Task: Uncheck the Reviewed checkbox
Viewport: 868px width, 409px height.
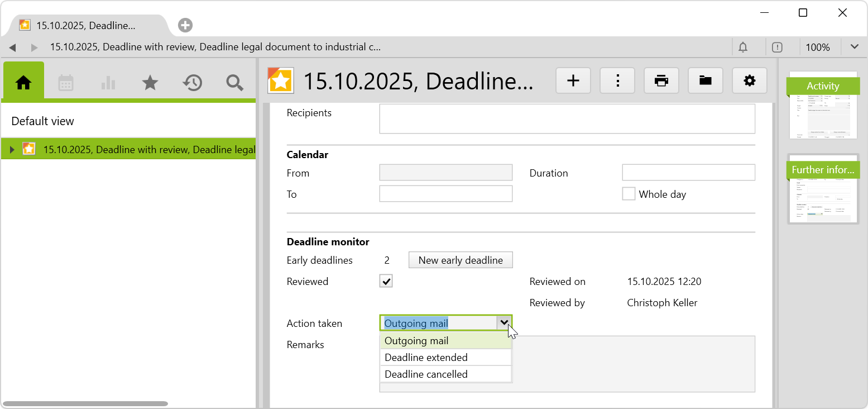Action: tap(386, 281)
